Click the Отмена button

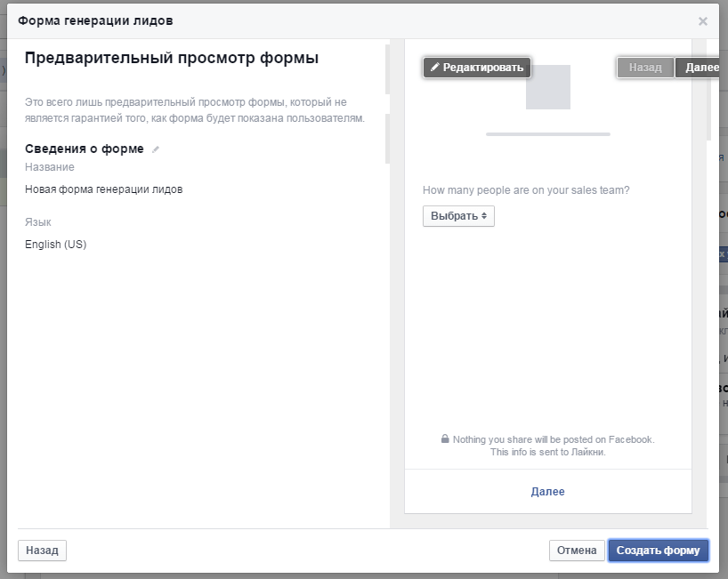coord(577,551)
